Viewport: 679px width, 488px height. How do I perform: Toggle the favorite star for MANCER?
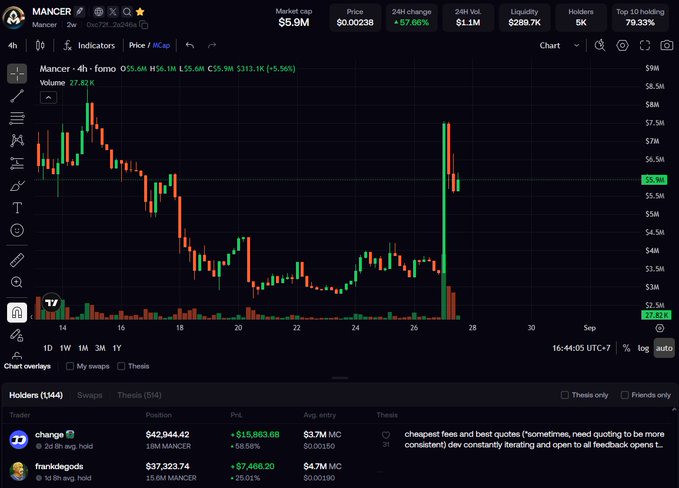point(140,12)
